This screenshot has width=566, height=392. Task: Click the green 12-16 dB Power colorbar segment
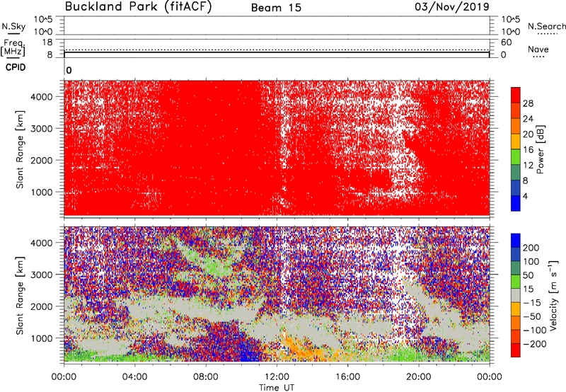[516, 156]
